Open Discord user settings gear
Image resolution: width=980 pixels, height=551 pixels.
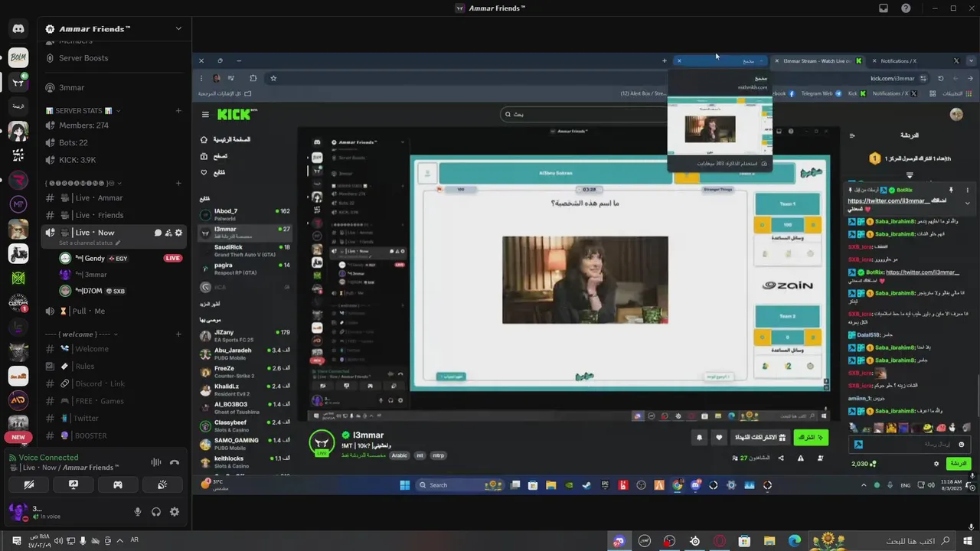point(175,512)
